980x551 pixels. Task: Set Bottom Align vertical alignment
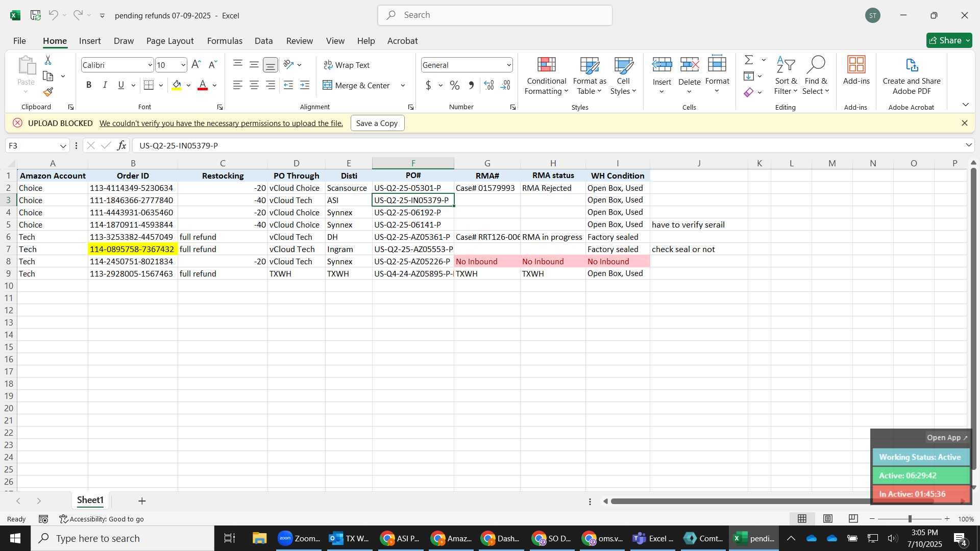coord(271,65)
